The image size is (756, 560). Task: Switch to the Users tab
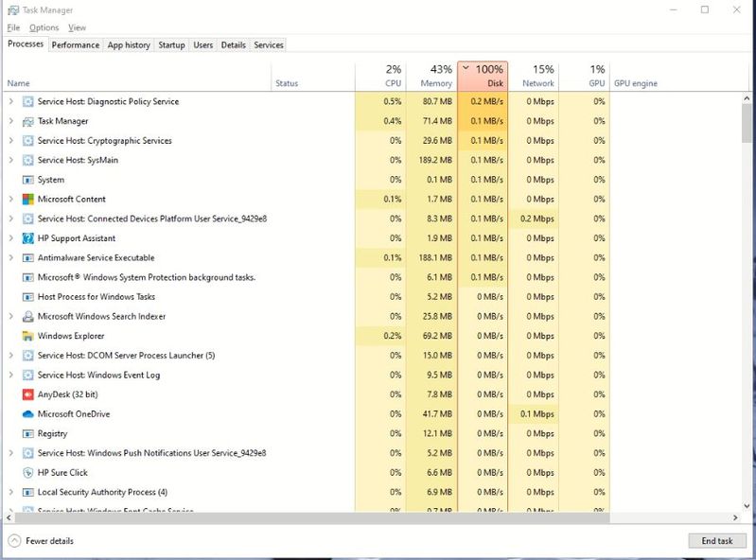[x=203, y=44]
